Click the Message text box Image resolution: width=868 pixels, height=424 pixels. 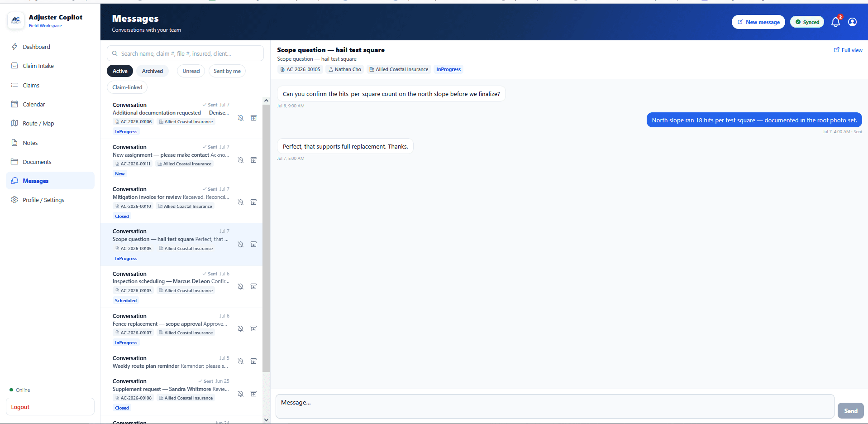pos(555,406)
